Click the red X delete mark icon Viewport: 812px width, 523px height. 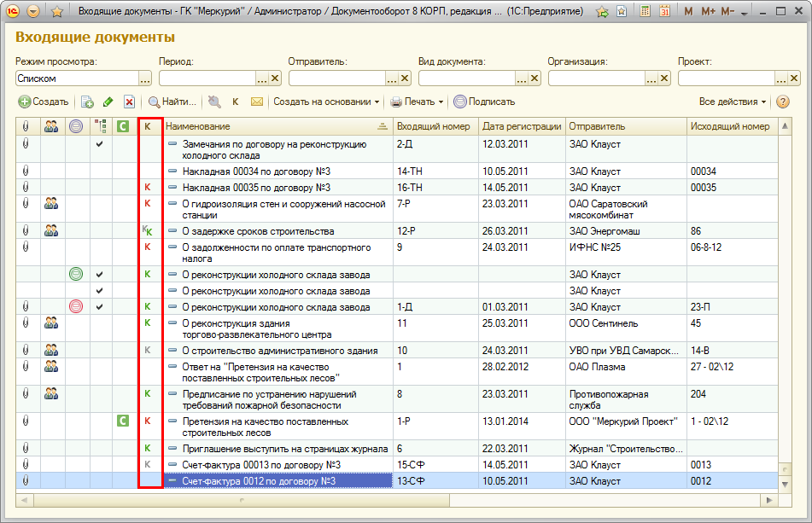pyautogui.click(x=129, y=102)
